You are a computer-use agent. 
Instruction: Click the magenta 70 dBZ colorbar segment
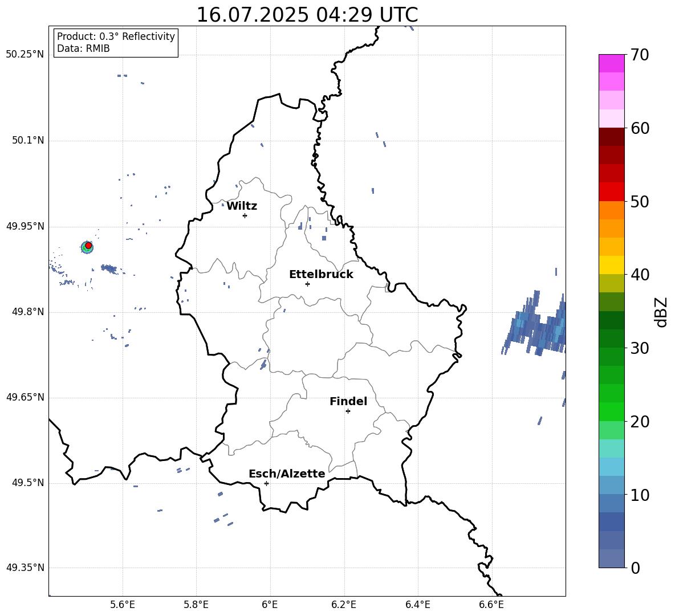(612, 63)
